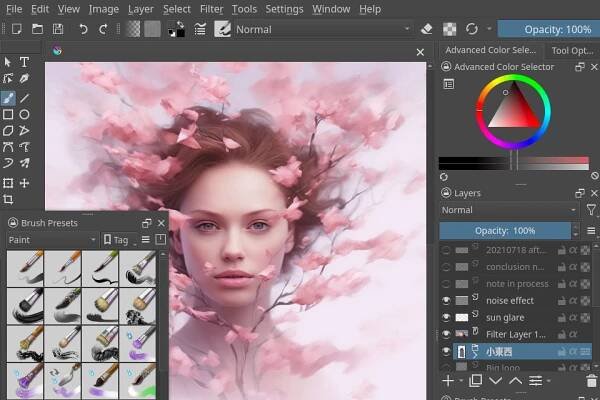The image size is (600, 400).
Task: Click the Undo arrow in toolbar
Action: (83, 30)
